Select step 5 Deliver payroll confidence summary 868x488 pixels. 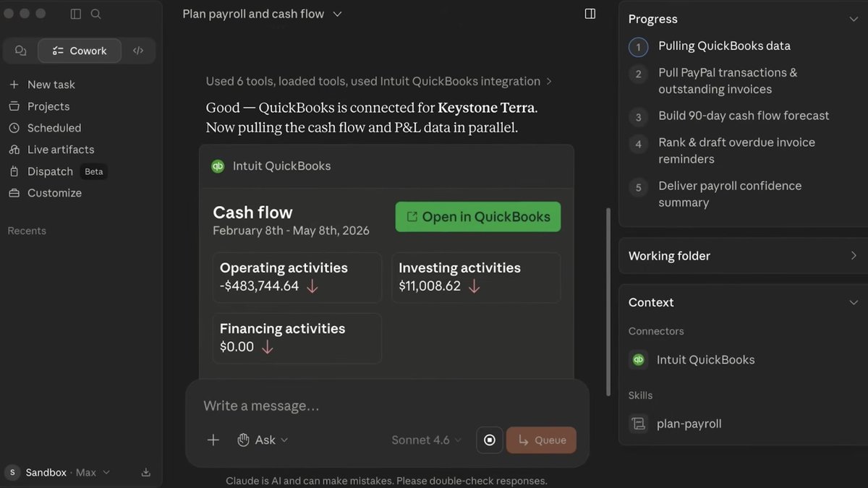tap(730, 194)
